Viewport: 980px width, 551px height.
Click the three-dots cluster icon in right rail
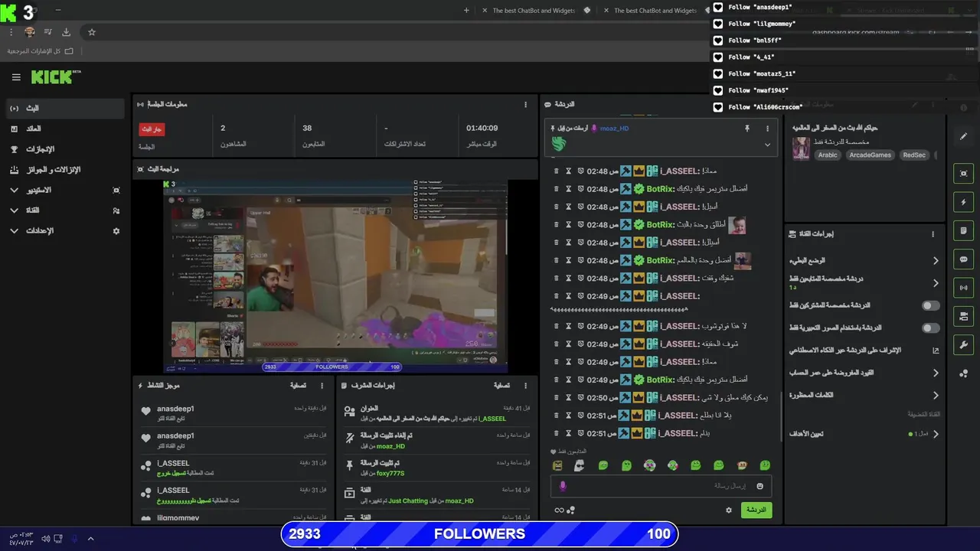(964, 373)
